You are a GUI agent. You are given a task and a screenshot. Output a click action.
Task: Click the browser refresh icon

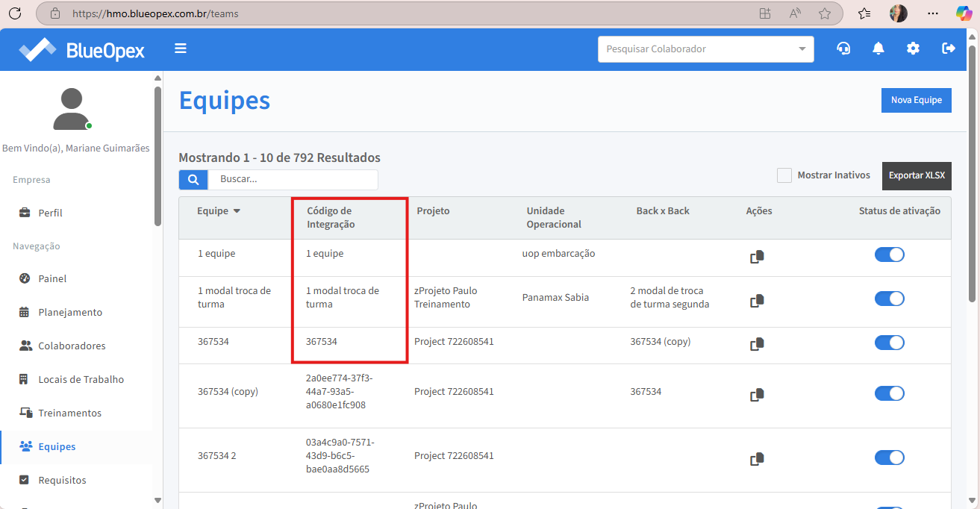click(14, 13)
